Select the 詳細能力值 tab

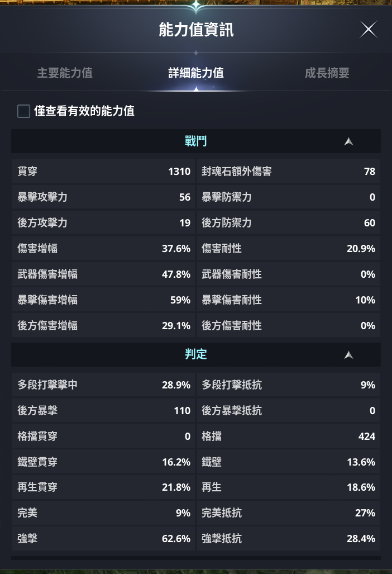(x=196, y=73)
